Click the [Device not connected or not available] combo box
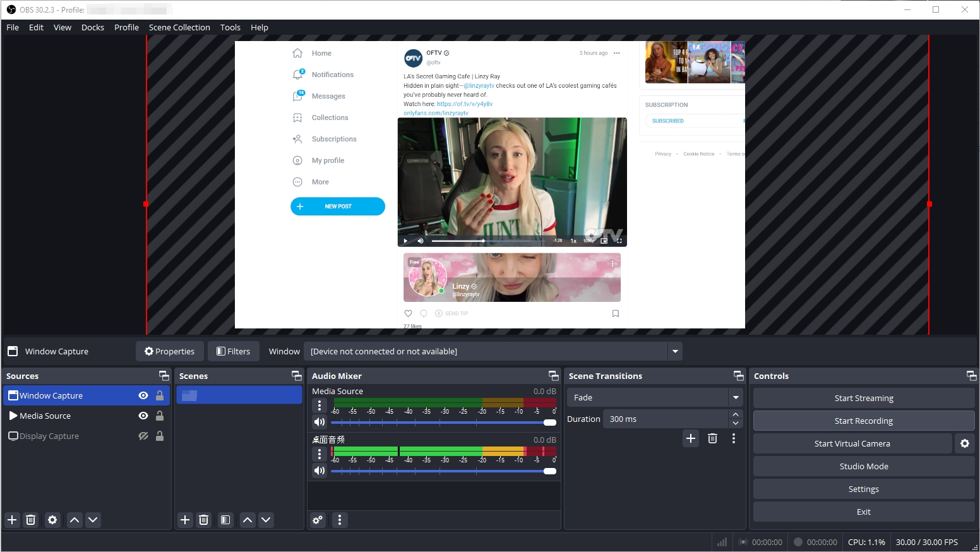980x552 pixels. (x=493, y=351)
